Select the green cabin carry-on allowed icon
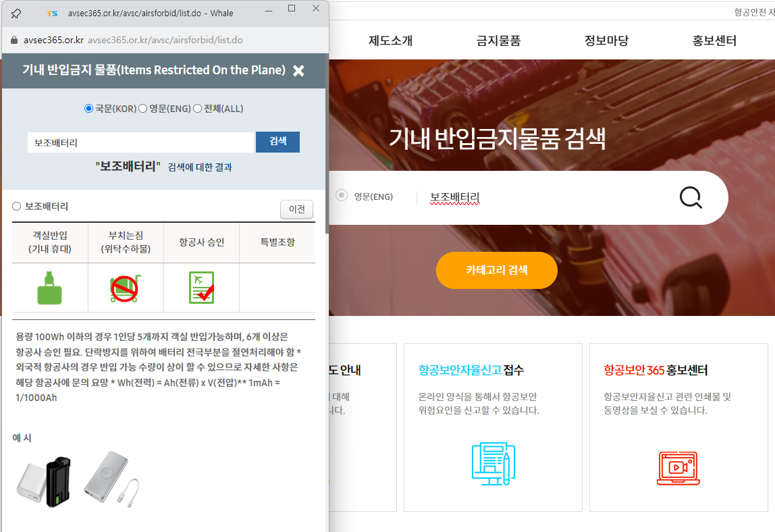 49,286
